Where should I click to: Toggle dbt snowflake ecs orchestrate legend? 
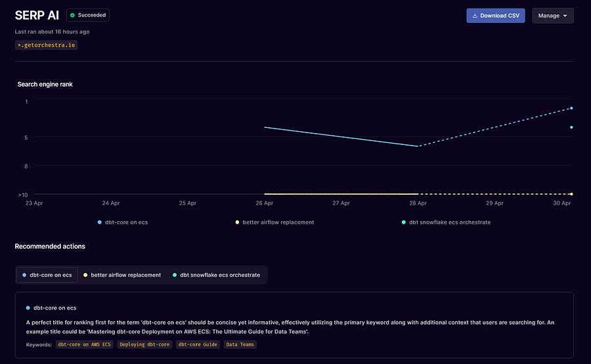pos(447,222)
